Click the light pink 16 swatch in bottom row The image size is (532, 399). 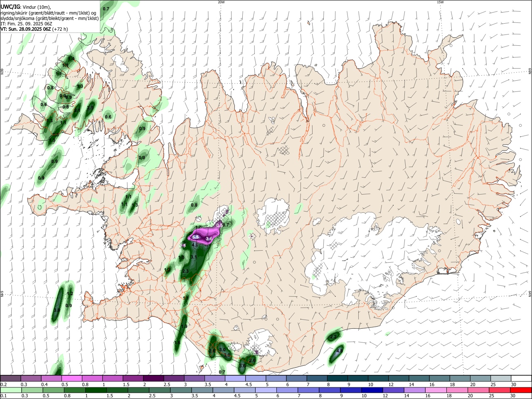(x=436, y=390)
